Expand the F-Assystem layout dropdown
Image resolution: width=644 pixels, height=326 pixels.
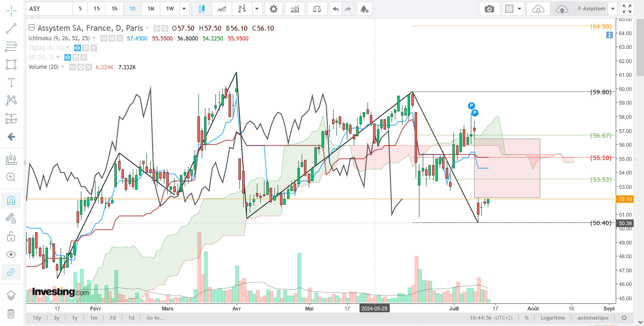613,9
